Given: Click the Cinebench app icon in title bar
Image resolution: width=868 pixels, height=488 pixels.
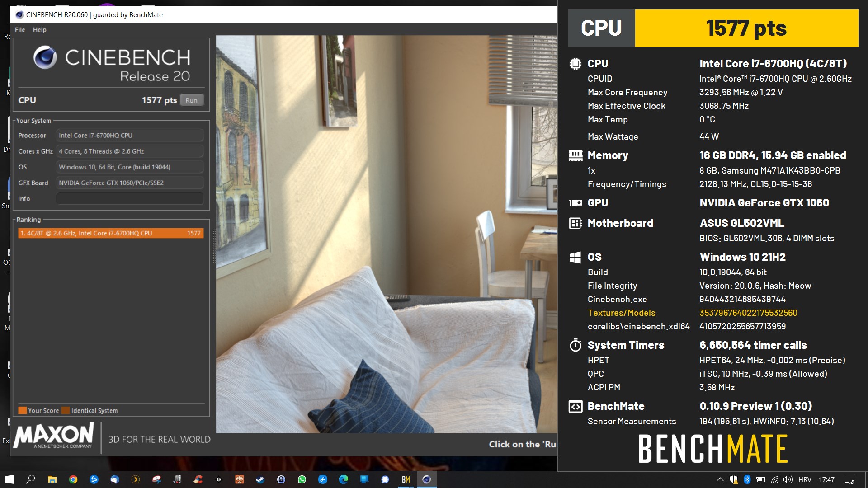Looking at the screenshot, I should click(x=19, y=14).
